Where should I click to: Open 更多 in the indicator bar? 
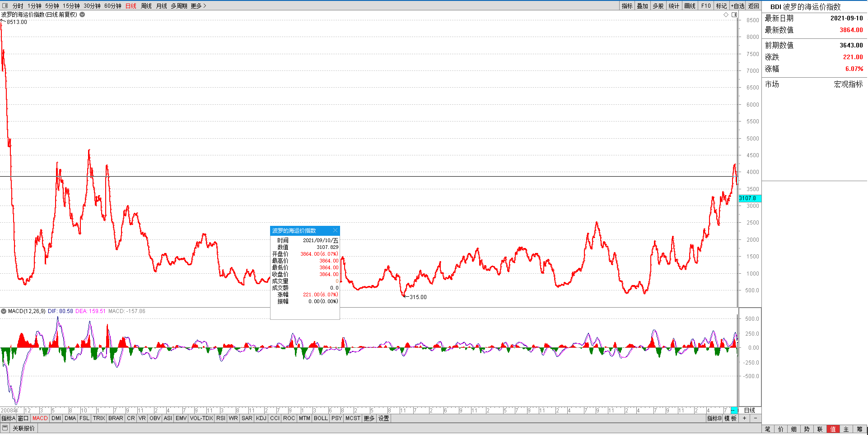click(369, 418)
